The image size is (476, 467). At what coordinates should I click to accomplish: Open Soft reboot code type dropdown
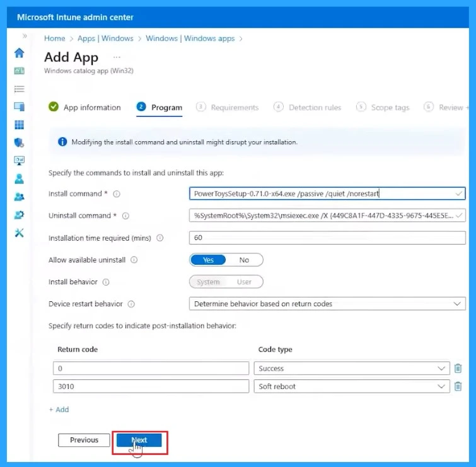pyautogui.click(x=352, y=386)
